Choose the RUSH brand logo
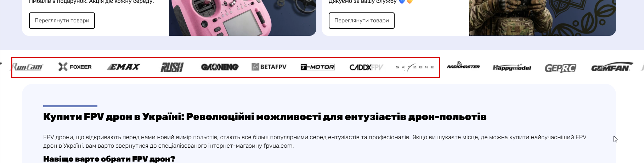 (172, 67)
